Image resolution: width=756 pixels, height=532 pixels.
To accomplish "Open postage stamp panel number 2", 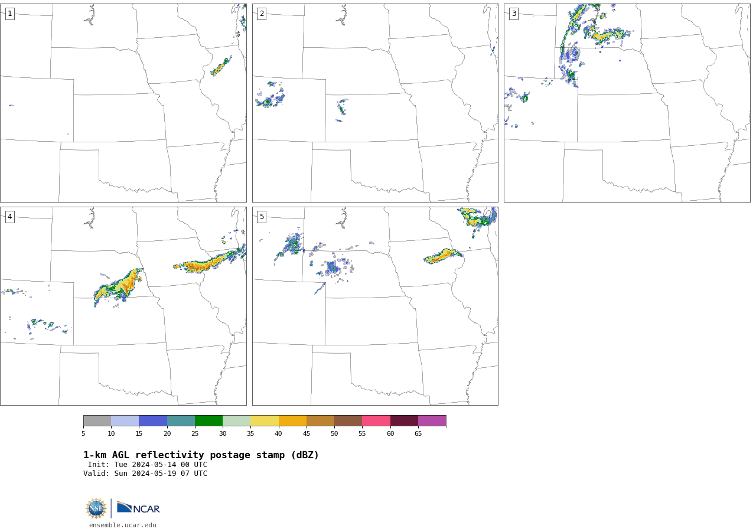I will click(375, 103).
